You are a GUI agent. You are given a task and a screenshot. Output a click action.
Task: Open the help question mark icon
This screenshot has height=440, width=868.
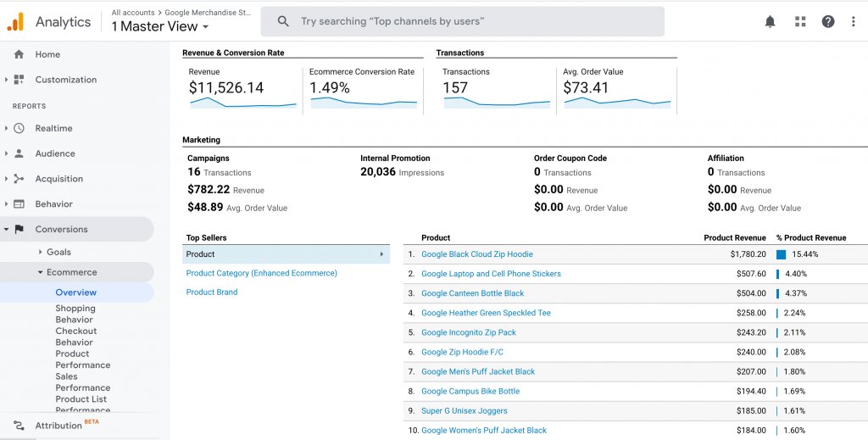point(827,21)
